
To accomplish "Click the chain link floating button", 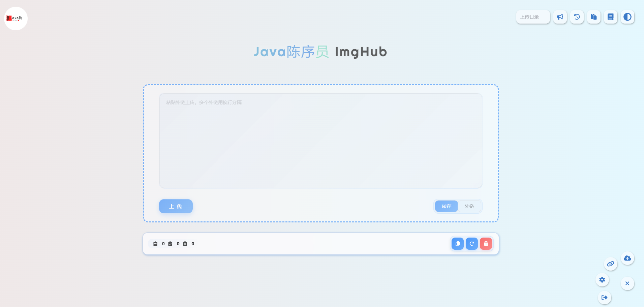I will tap(610, 264).
